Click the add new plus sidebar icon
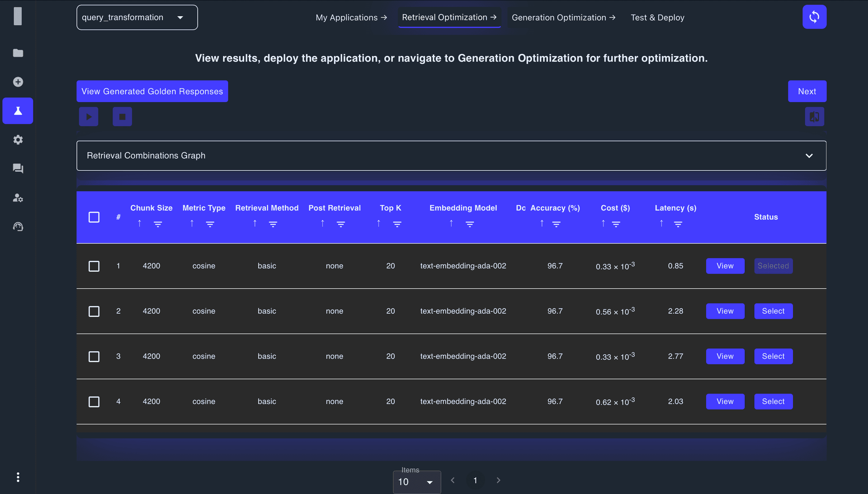The image size is (868, 494). tap(18, 82)
